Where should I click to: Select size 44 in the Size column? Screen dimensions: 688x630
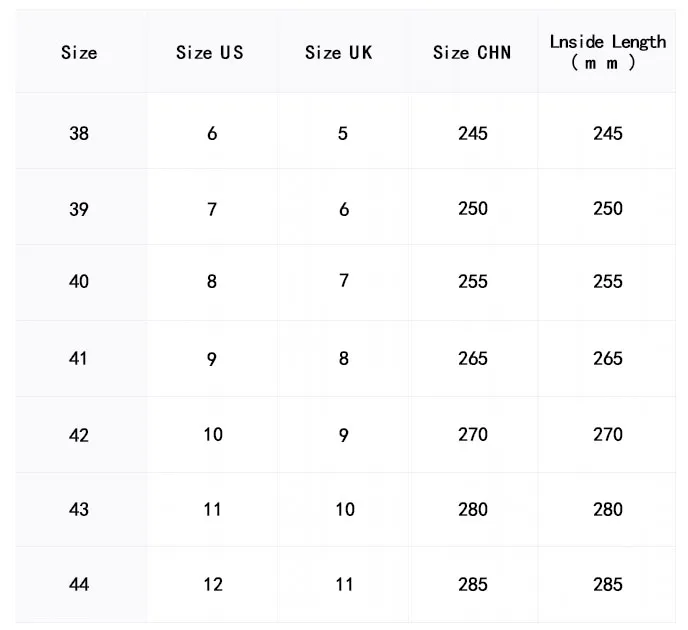tap(79, 584)
